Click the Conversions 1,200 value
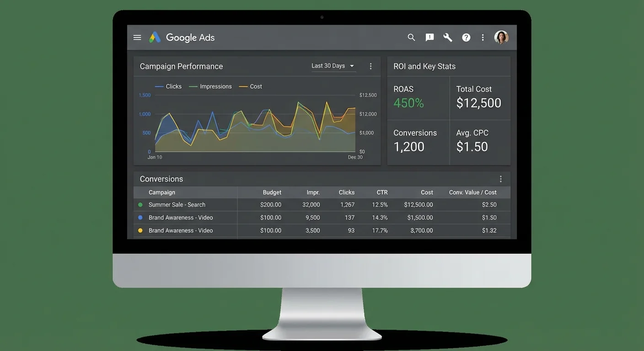The image size is (644, 351). tap(409, 147)
